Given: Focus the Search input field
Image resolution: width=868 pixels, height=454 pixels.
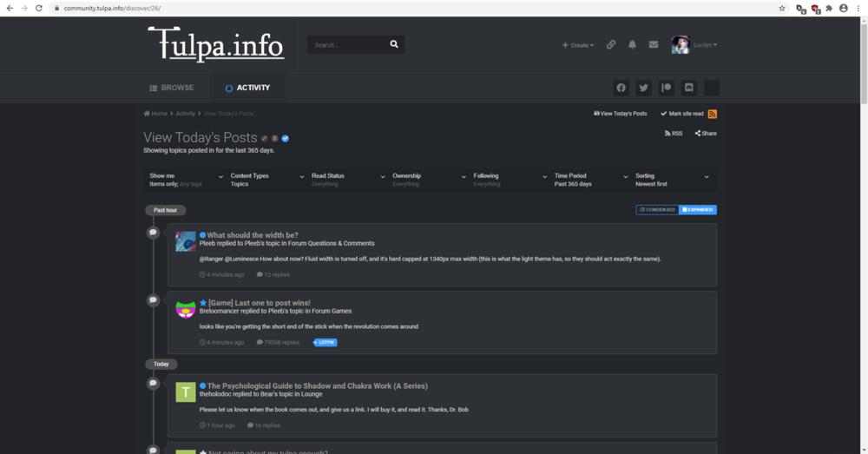Looking at the screenshot, I should tap(349, 45).
